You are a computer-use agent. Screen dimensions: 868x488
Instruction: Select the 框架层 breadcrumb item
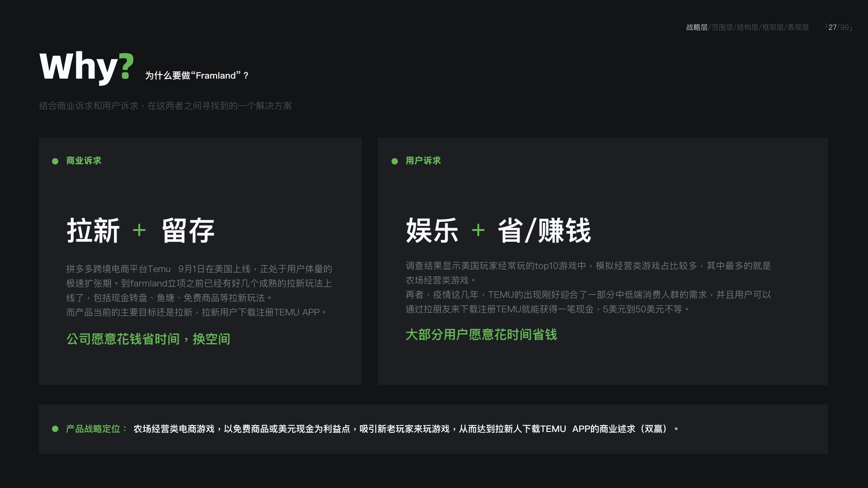point(773,28)
